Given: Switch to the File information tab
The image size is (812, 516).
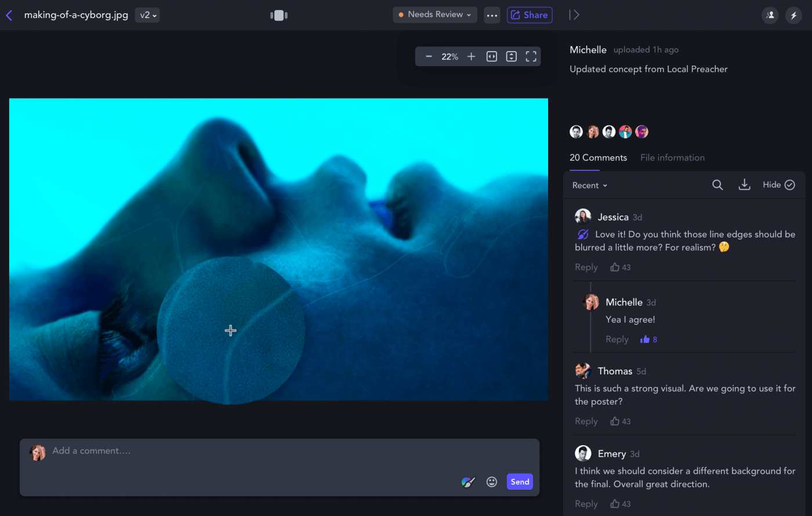Looking at the screenshot, I should 672,157.
